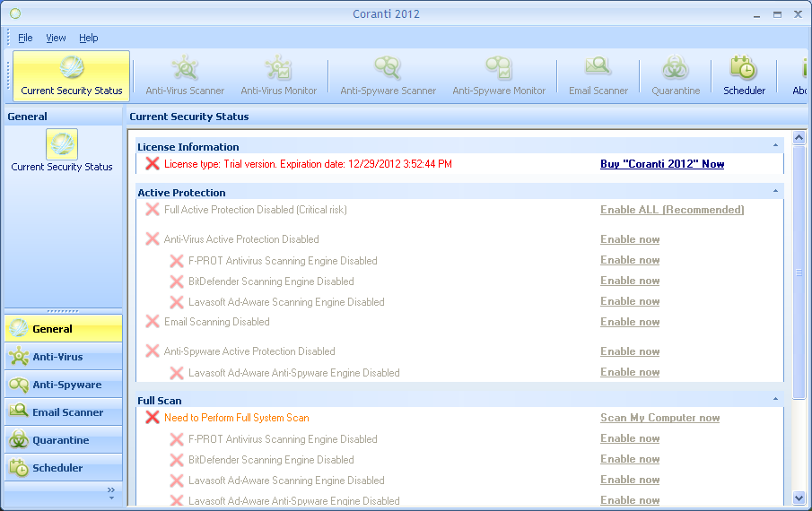Screen dimensions: 812x511
Task: Collapse the License Information section
Action: (x=775, y=145)
